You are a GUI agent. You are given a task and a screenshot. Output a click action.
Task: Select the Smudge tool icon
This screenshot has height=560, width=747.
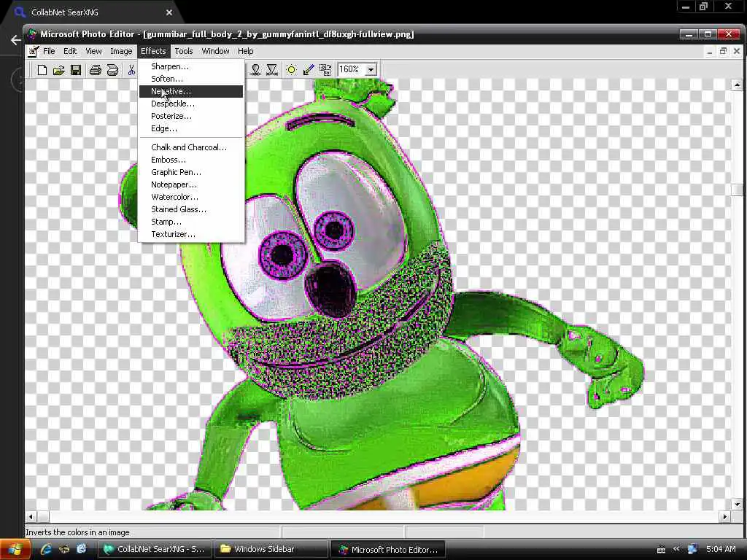tap(255, 70)
